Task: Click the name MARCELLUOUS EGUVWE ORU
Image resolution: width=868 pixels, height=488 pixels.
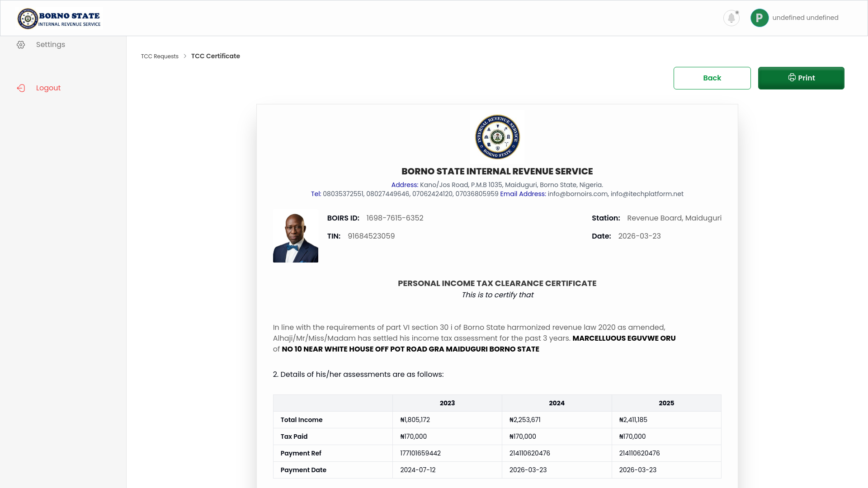Action: pyautogui.click(x=624, y=338)
